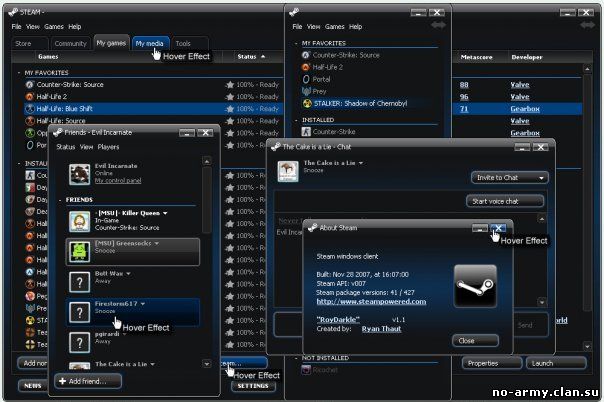Open Players menu in Friends window
The width and height of the screenshot is (604, 402).
pyautogui.click(x=108, y=147)
